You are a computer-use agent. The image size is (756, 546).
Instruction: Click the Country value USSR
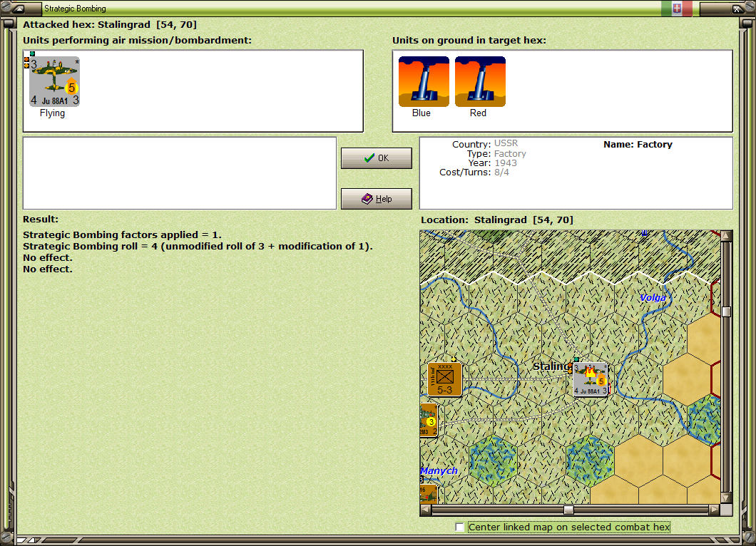pos(506,143)
